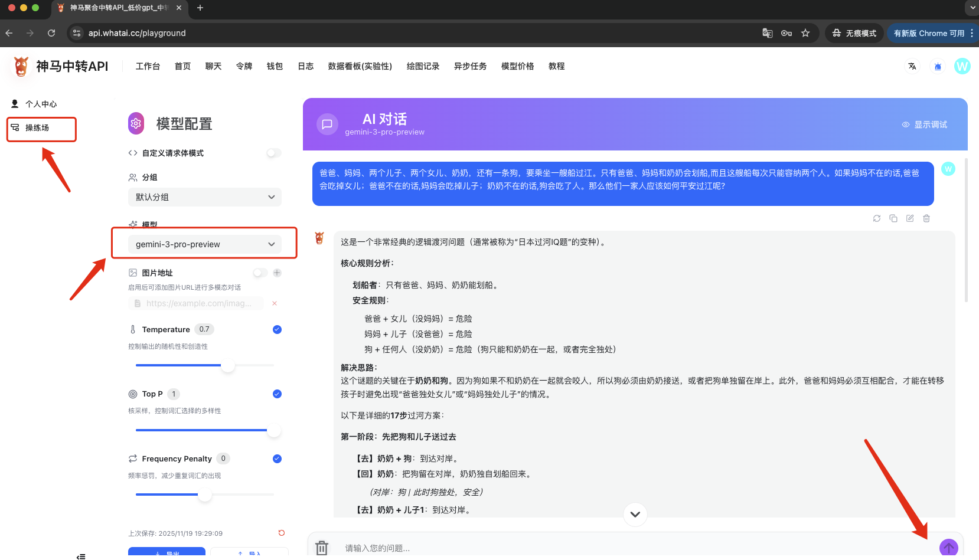Open the notification bell icon in header
The height and width of the screenshot is (560, 979).
(938, 66)
